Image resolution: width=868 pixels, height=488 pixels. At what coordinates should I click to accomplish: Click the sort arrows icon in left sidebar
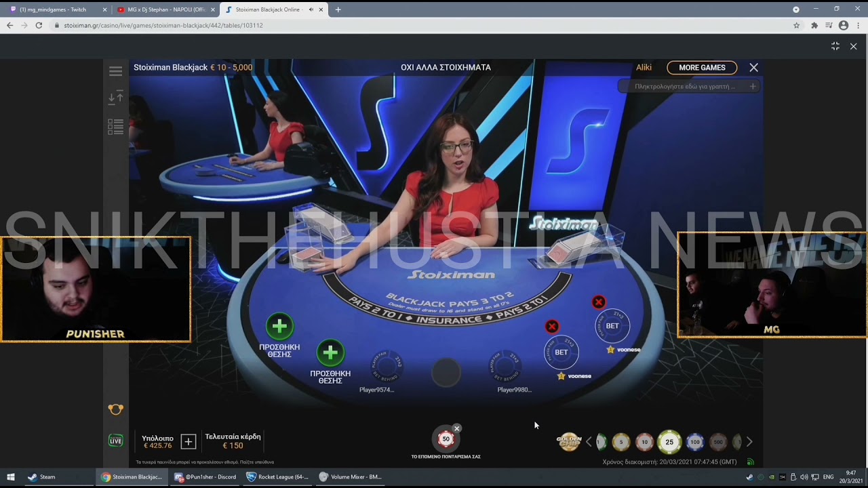click(x=116, y=98)
